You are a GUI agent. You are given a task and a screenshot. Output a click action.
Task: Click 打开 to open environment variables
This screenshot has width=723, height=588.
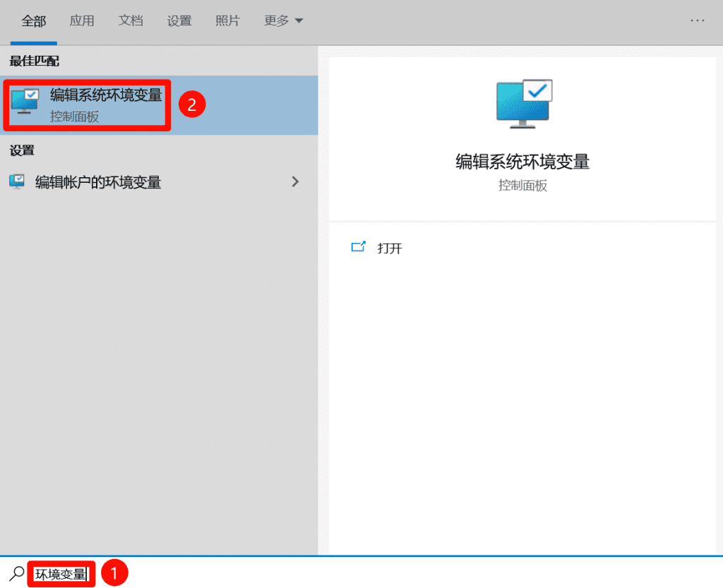390,248
